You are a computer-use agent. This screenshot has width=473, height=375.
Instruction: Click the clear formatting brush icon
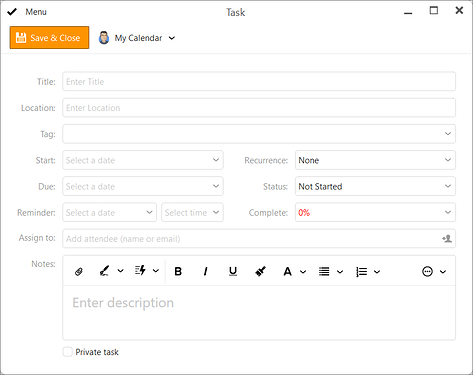coord(260,271)
